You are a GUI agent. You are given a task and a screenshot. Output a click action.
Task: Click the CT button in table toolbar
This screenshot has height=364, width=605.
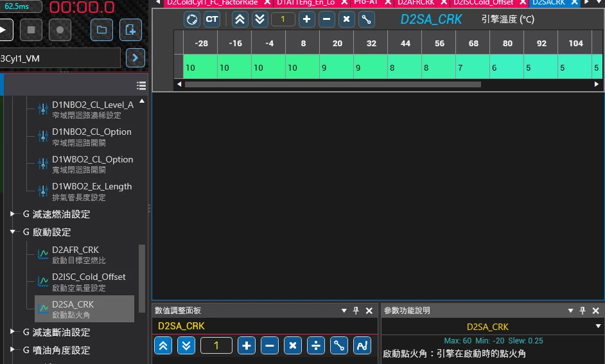tap(211, 19)
